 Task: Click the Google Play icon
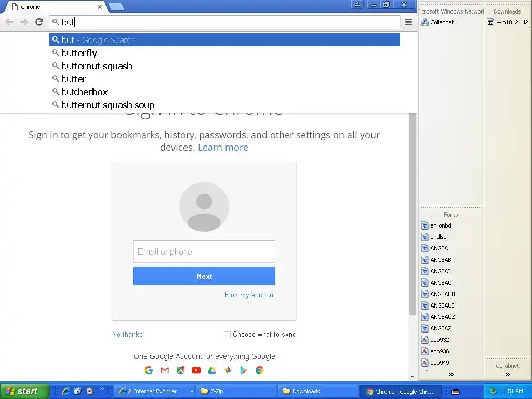click(244, 370)
